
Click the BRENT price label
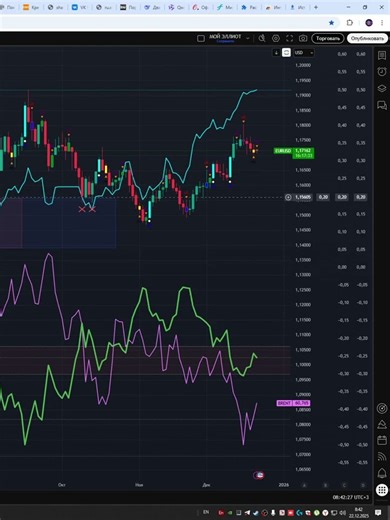coord(293,403)
